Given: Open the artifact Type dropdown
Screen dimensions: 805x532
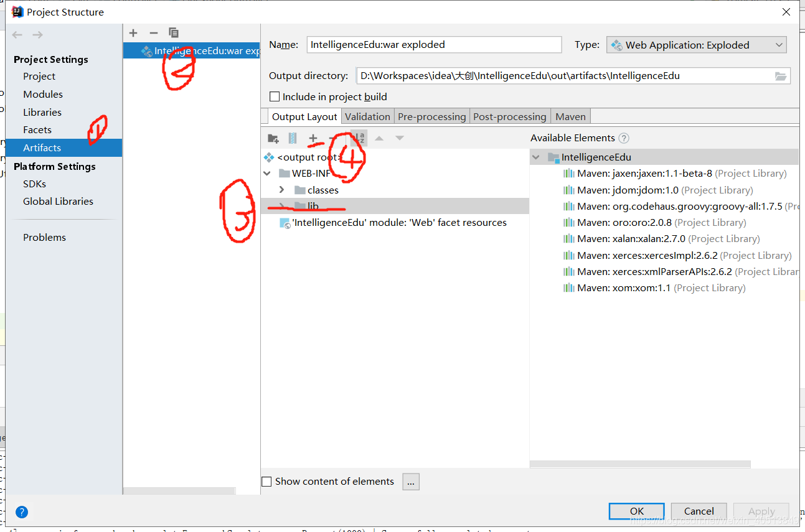Looking at the screenshot, I should tap(696, 45).
